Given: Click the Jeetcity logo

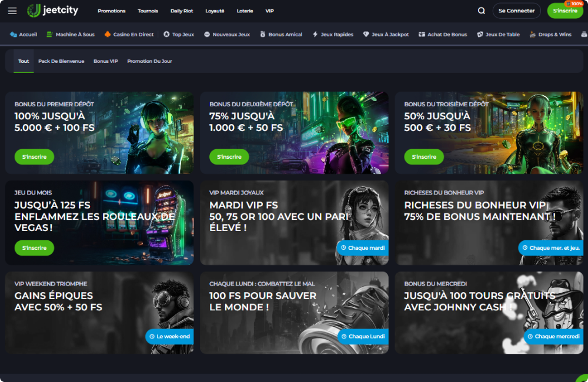Looking at the screenshot, I should (52, 11).
